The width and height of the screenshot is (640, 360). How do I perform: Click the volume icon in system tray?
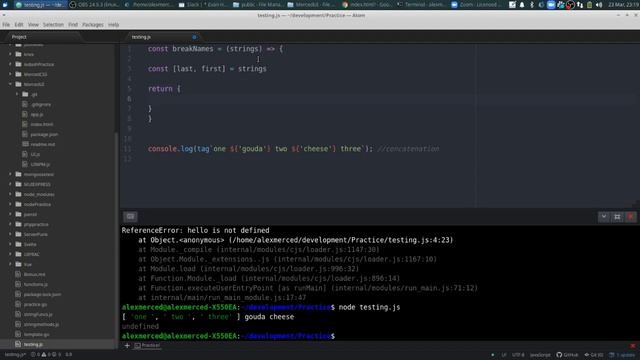click(x=599, y=5)
